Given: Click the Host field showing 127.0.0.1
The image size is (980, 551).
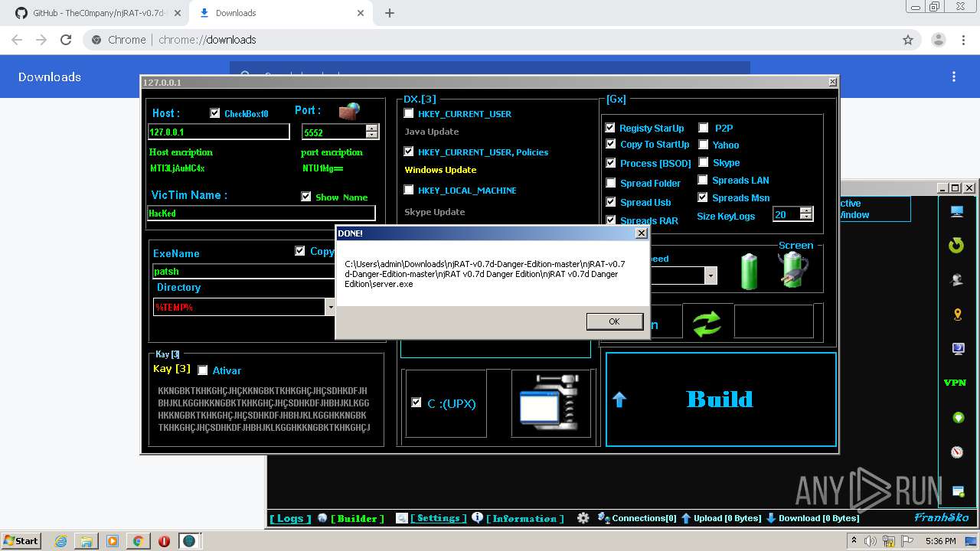Looking at the screenshot, I should click(x=218, y=132).
